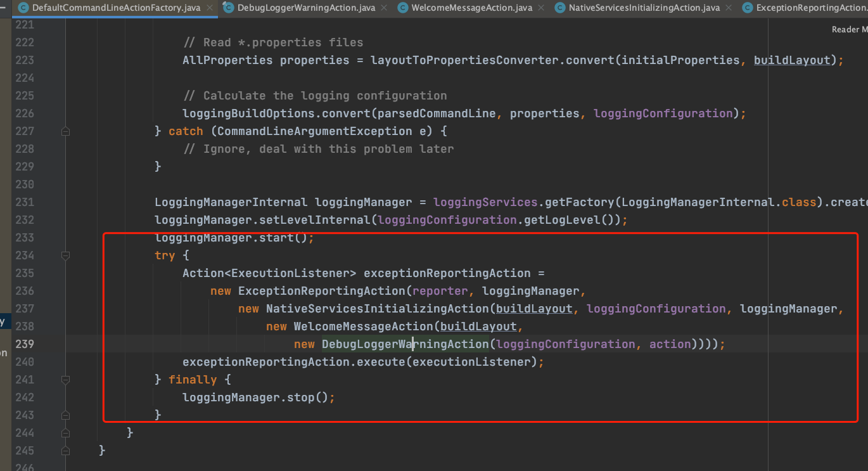The width and height of the screenshot is (868, 471).
Task: Click the 'reporter' argument on line 236
Action: 440,291
